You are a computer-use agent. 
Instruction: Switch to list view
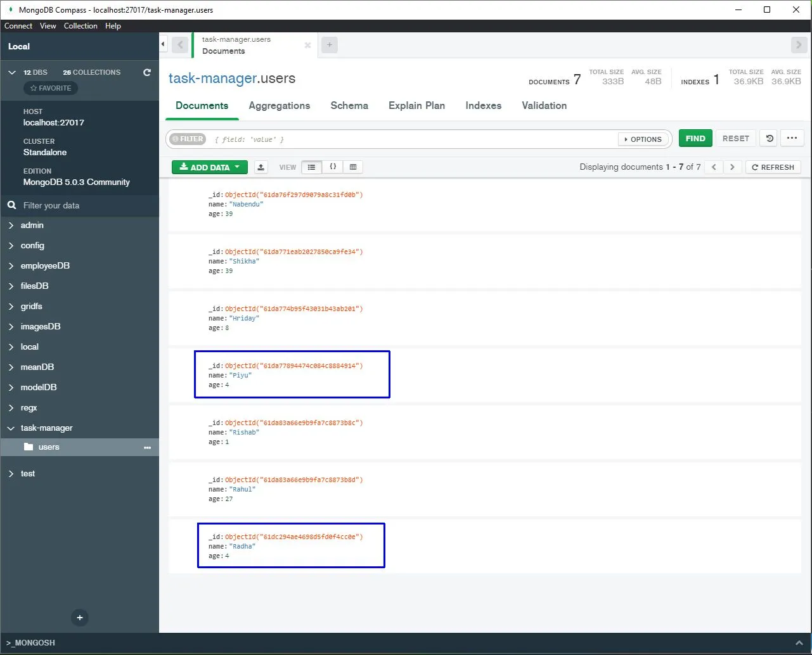point(311,167)
